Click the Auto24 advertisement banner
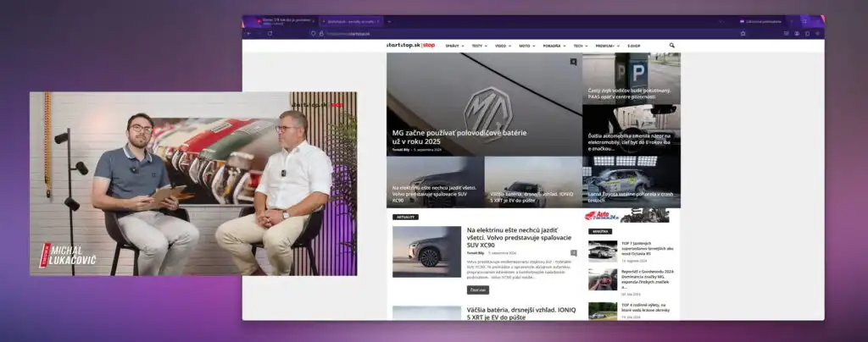The height and width of the screenshot is (342, 868). click(x=626, y=216)
